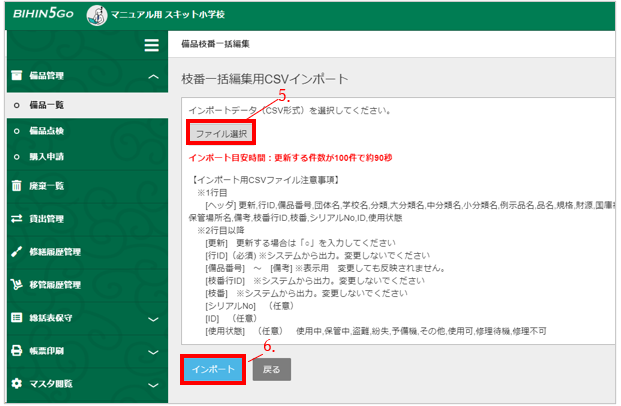
Task: Click the box icon for 備品管理
Action: pos(16,75)
